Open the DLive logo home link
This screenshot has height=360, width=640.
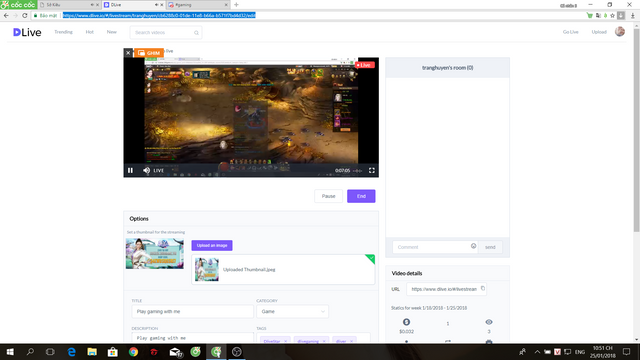tap(27, 32)
